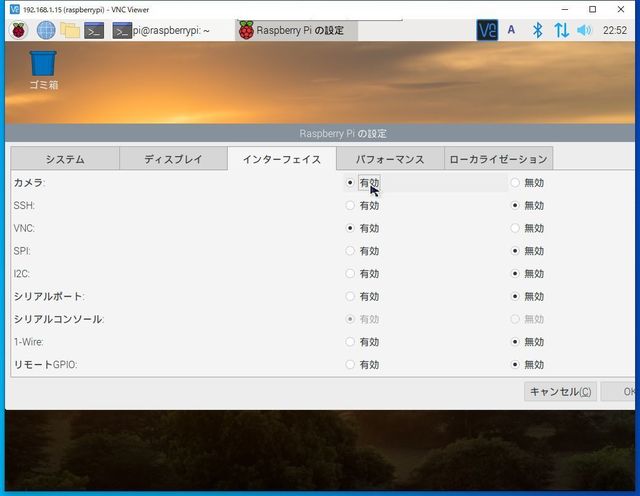Disable シリアルポート with 無効 radio

tap(515, 296)
